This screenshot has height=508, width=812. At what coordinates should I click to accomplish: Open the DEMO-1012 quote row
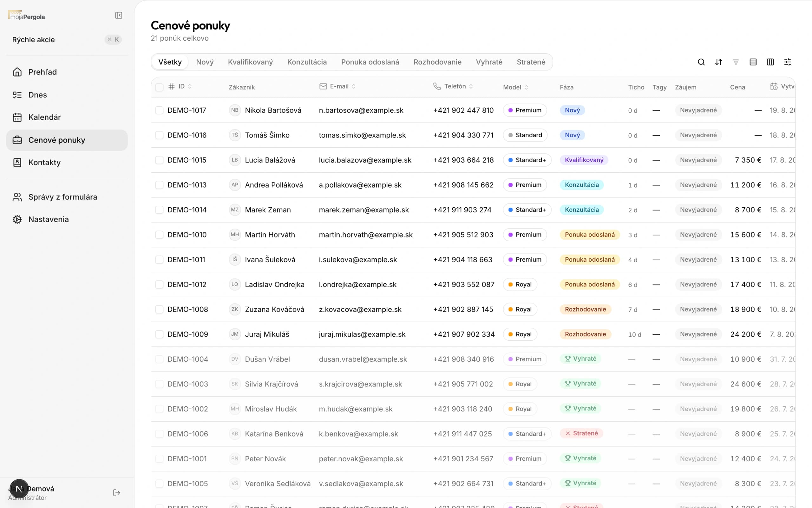[473, 284]
